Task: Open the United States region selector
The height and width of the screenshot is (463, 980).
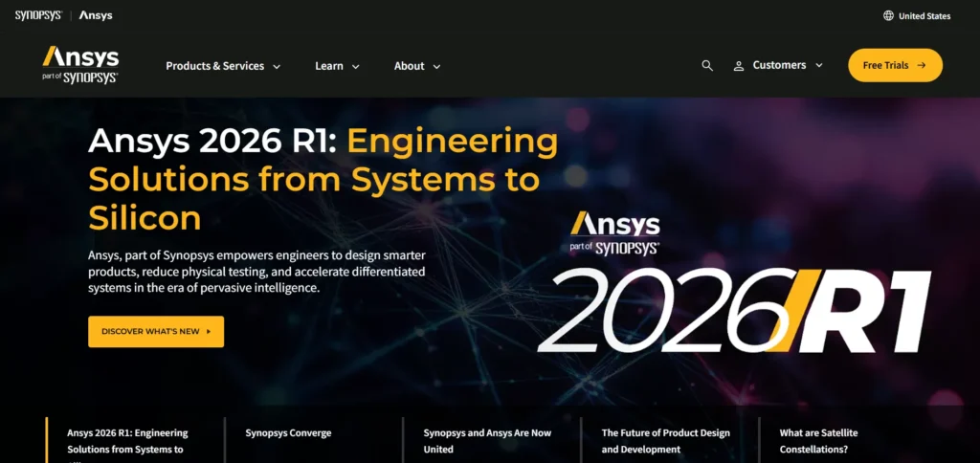Action: tap(917, 16)
